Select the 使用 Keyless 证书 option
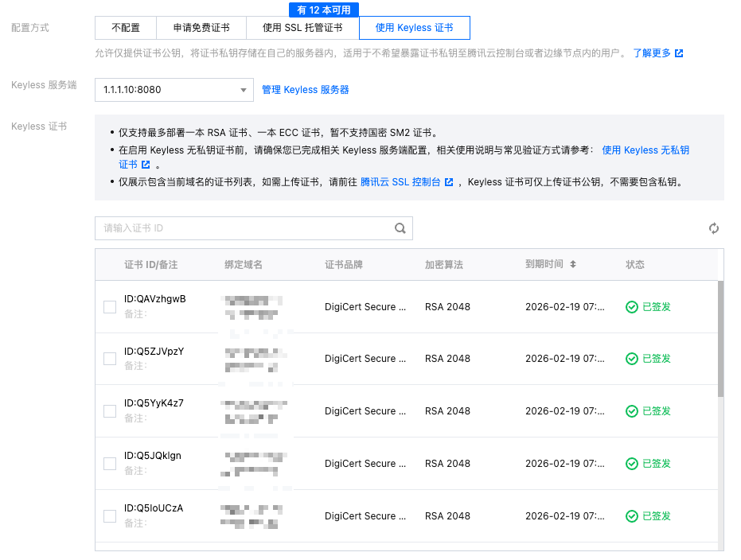This screenshot has width=741, height=560. click(x=414, y=28)
